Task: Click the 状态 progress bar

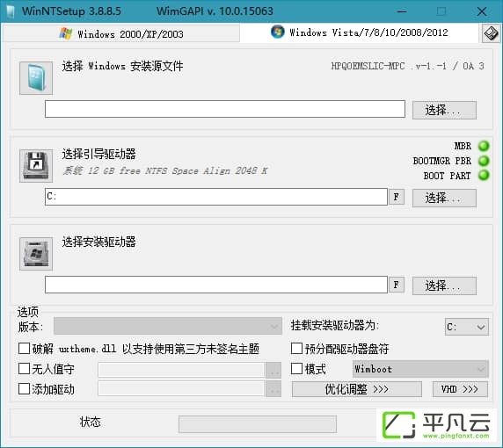Action: coord(258,424)
